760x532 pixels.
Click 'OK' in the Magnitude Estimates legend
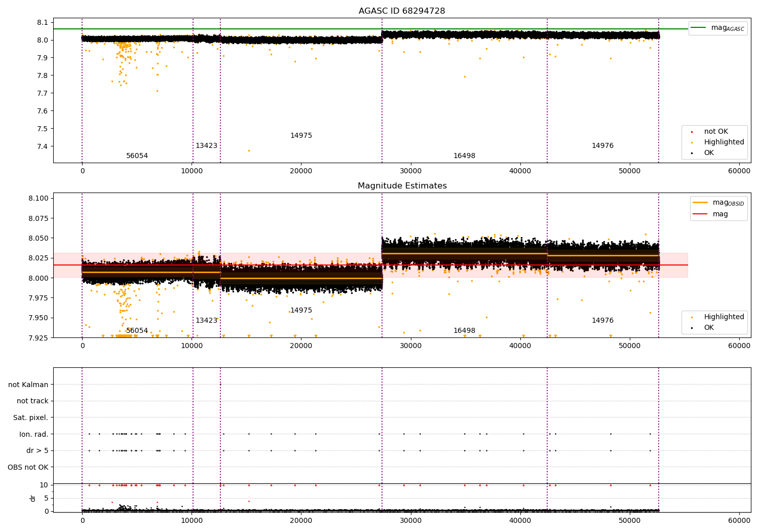click(708, 328)
